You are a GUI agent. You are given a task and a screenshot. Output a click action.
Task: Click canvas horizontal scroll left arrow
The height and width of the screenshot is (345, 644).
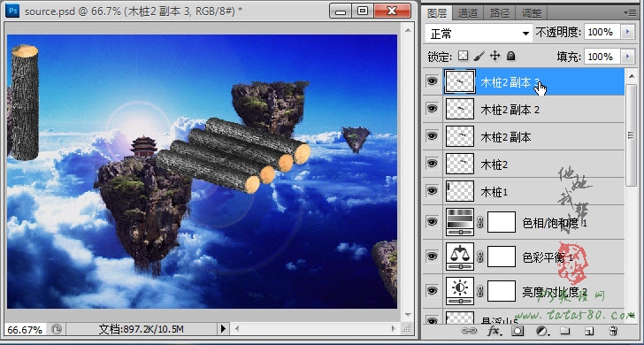237,328
